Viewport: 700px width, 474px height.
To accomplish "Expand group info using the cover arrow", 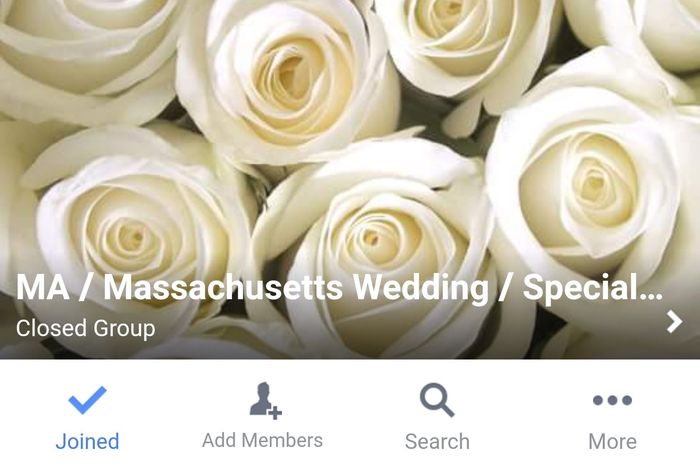I will pyautogui.click(x=674, y=322).
